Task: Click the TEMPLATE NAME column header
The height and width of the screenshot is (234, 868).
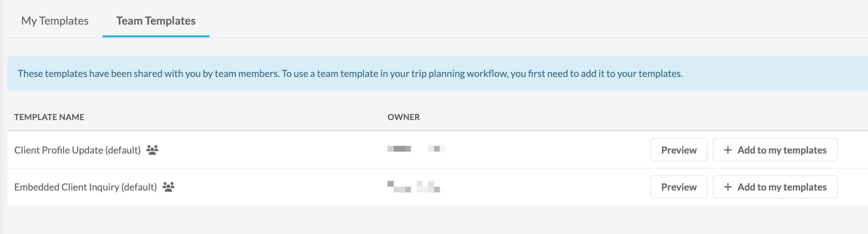Action: [x=49, y=117]
